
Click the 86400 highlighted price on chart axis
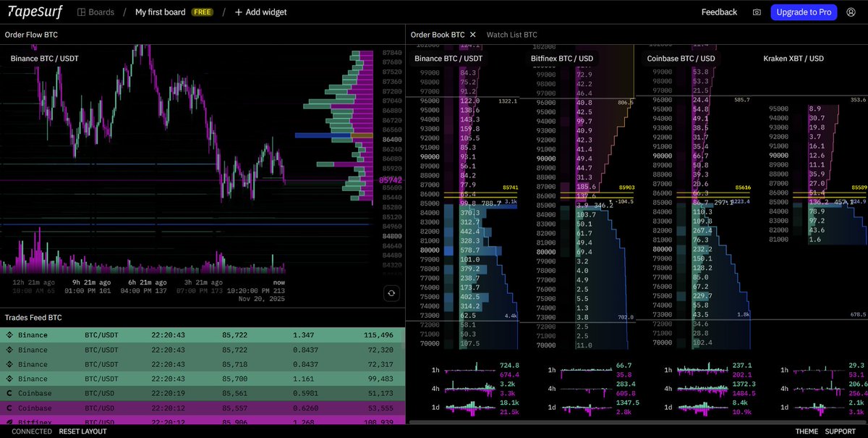(392, 139)
